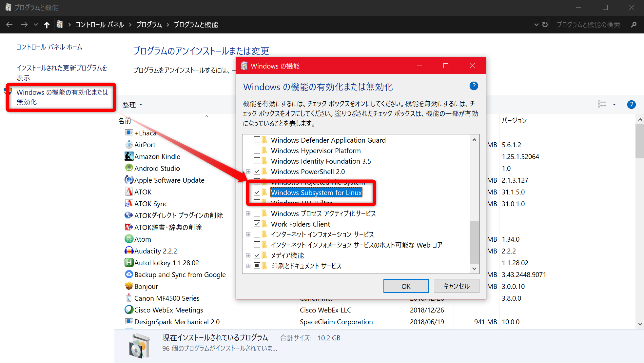The width and height of the screenshot is (644, 363).
Task: Expand the インターネット インフォメーション サービス item
Action: [x=248, y=234]
